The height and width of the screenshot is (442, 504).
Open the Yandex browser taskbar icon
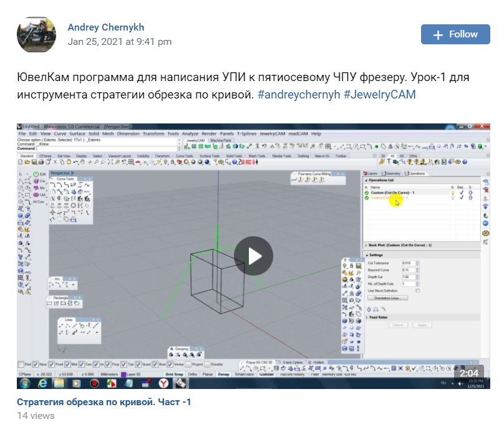(163, 383)
